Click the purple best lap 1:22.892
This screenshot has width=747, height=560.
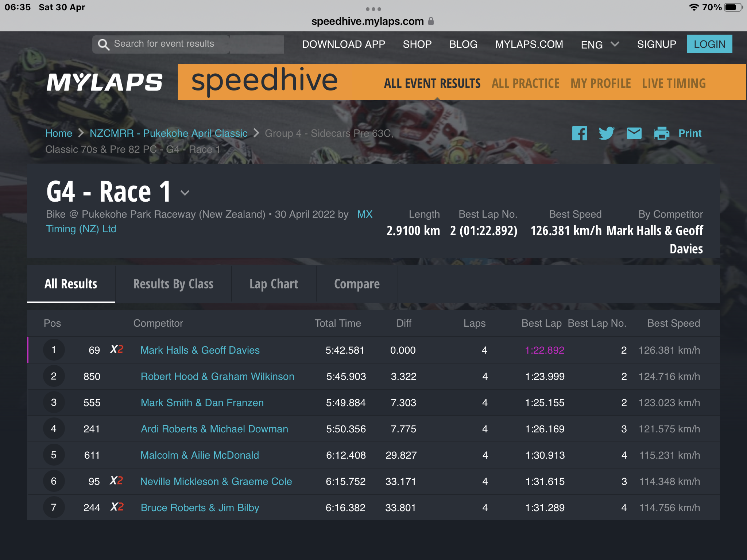545,350
